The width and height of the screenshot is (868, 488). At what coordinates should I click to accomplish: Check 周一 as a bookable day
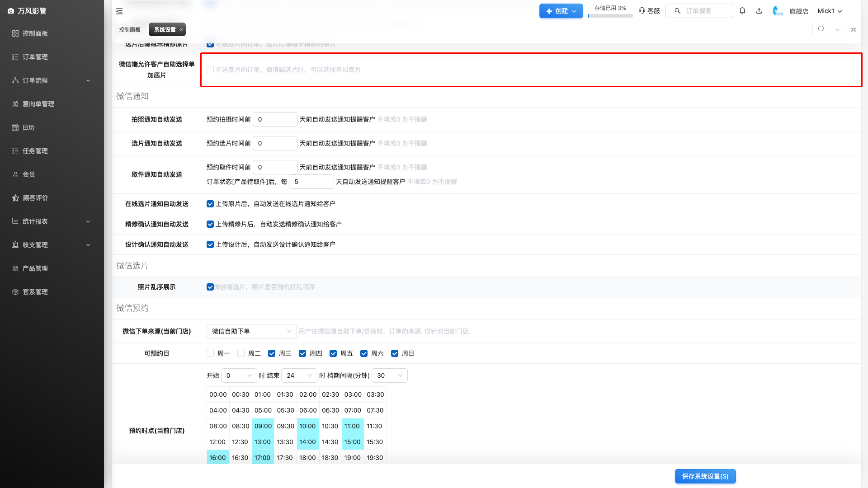pos(210,353)
